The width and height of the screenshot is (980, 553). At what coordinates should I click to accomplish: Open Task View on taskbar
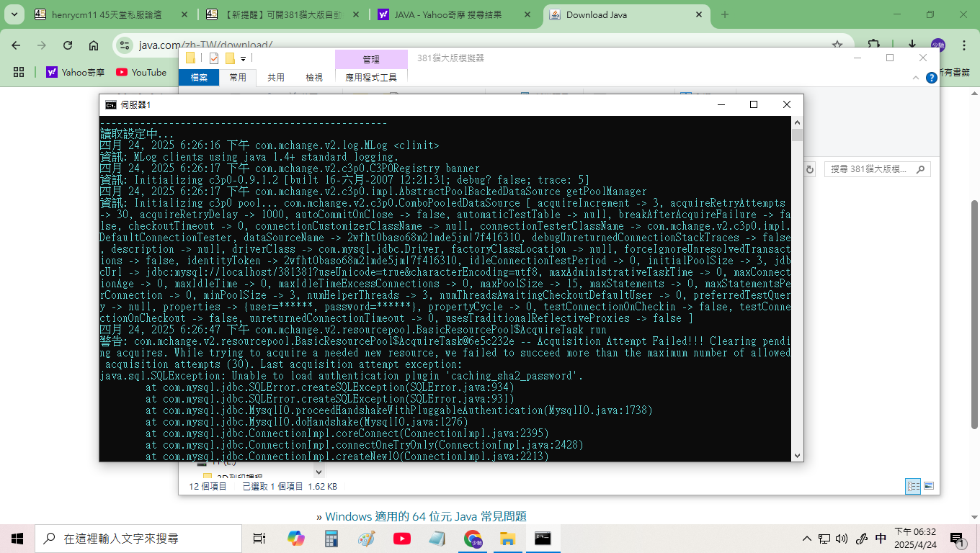pyautogui.click(x=259, y=539)
